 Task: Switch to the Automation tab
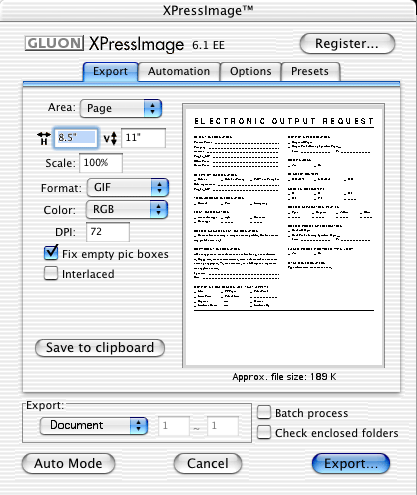click(x=179, y=71)
